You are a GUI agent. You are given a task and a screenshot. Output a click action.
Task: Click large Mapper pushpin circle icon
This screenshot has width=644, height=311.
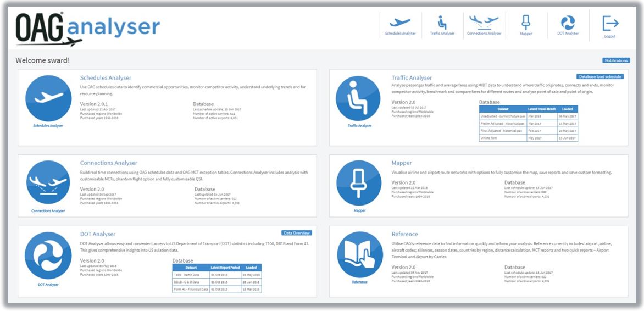359,184
